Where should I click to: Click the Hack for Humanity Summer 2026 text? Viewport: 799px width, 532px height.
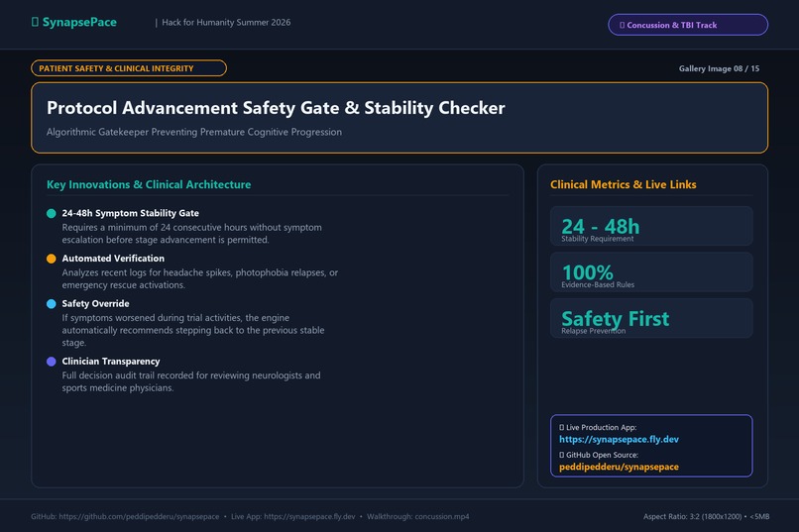tap(226, 23)
